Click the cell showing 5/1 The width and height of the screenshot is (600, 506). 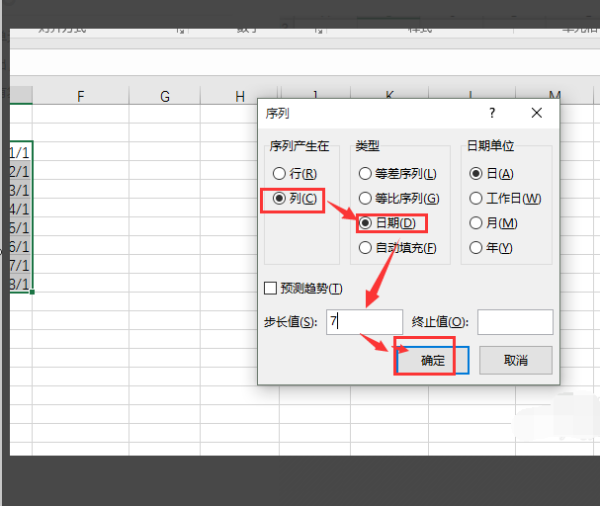pos(21,227)
